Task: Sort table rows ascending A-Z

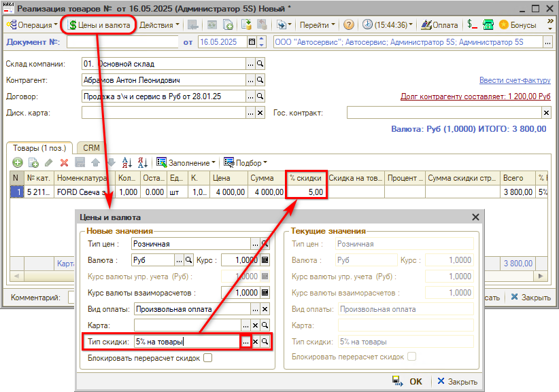Action: coord(126,162)
